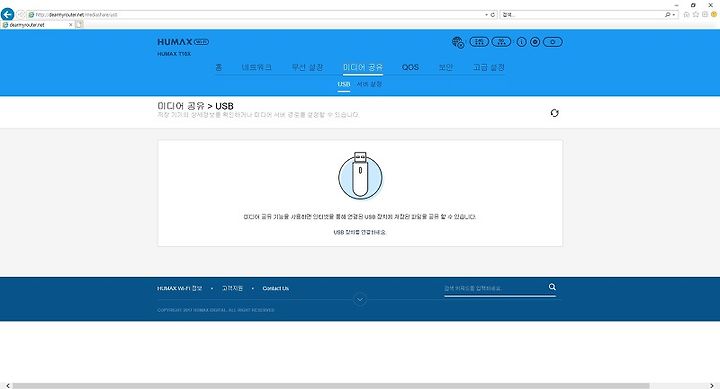
Task: Open a new browser tab
Action: 79,25
